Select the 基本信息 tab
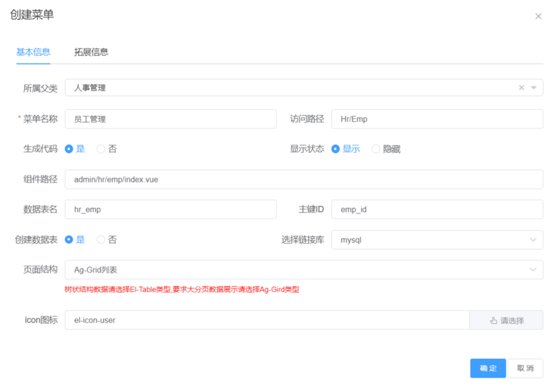The width and height of the screenshot is (554, 392). click(33, 52)
